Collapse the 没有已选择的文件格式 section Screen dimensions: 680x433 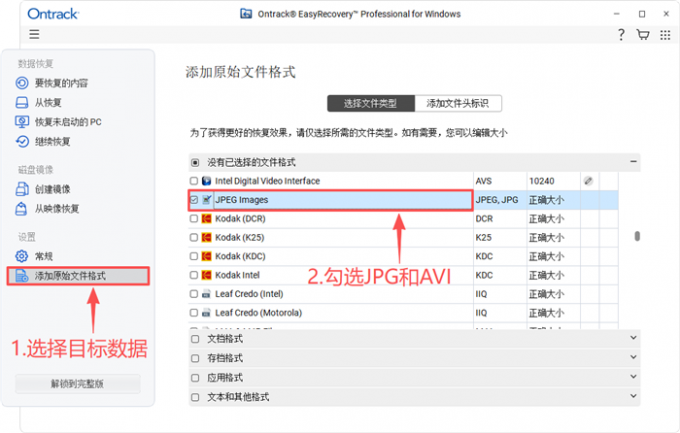pyautogui.click(x=633, y=161)
